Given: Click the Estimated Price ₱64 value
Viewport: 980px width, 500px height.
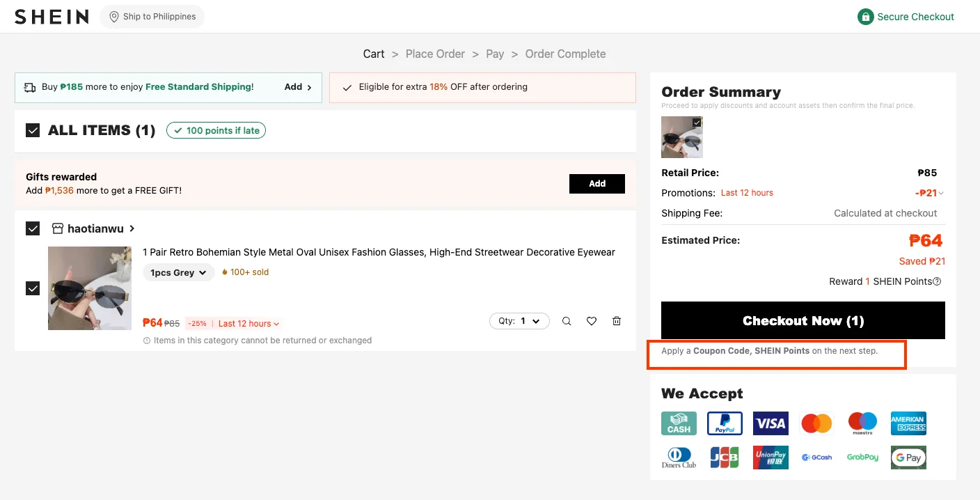Looking at the screenshot, I should tap(926, 241).
